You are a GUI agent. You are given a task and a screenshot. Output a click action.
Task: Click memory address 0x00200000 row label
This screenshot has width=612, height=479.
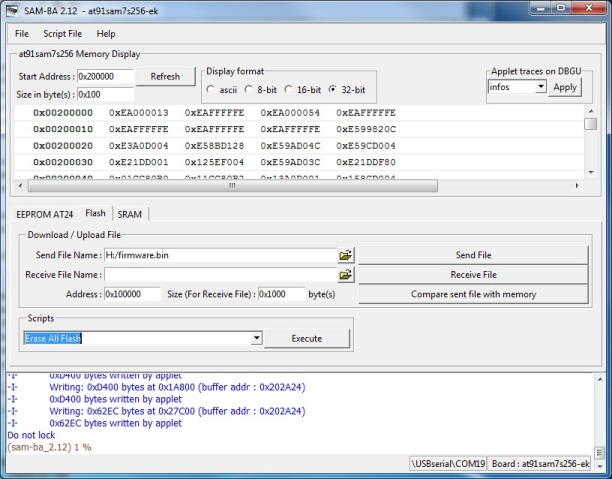click(x=63, y=113)
